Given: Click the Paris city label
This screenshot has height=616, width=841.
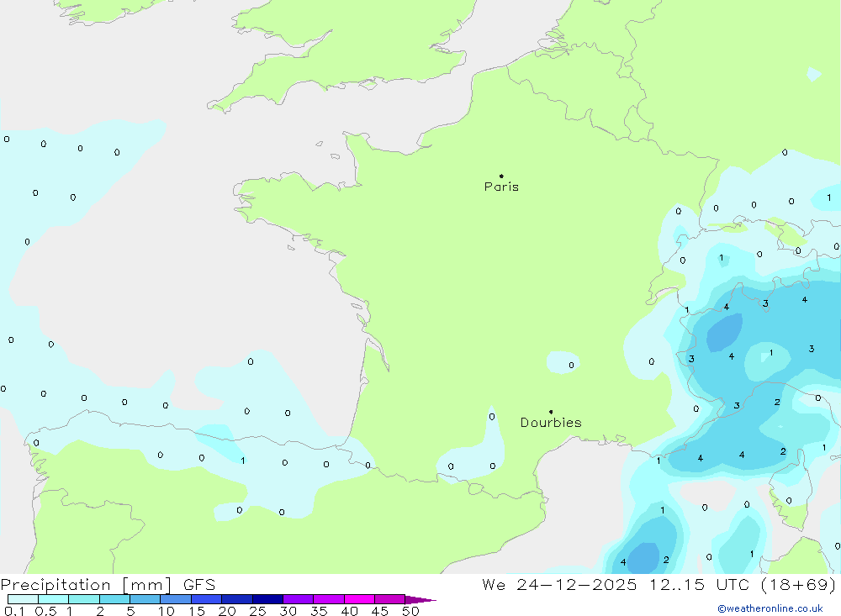Looking at the screenshot, I should click(501, 187).
